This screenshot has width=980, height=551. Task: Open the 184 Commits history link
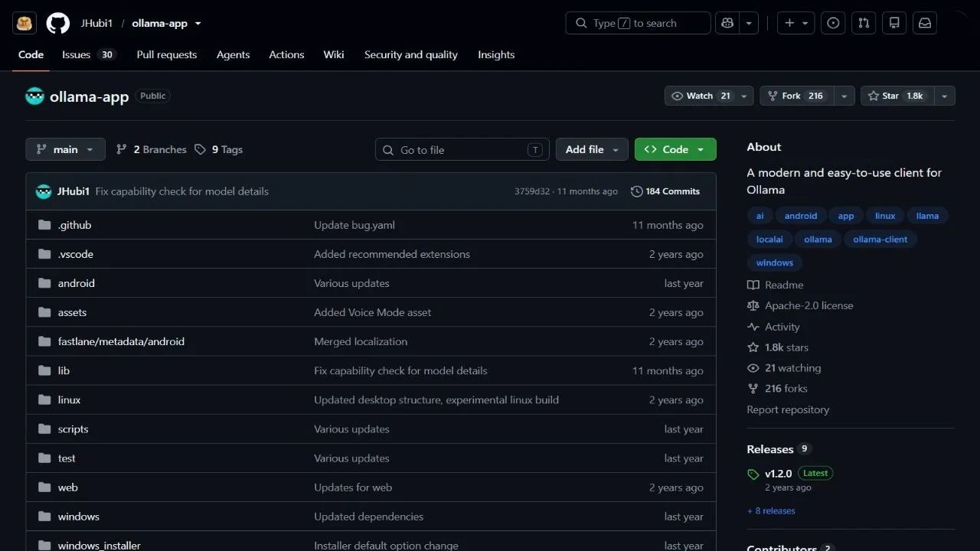point(665,191)
